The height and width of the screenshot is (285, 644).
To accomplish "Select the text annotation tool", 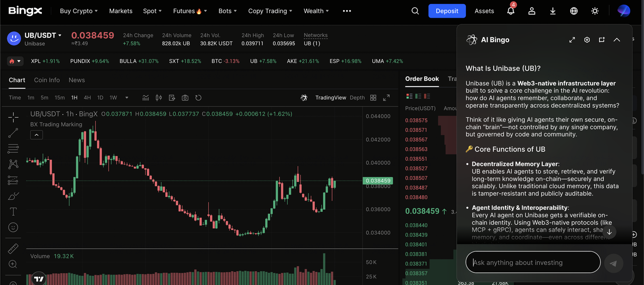I will [x=13, y=212].
